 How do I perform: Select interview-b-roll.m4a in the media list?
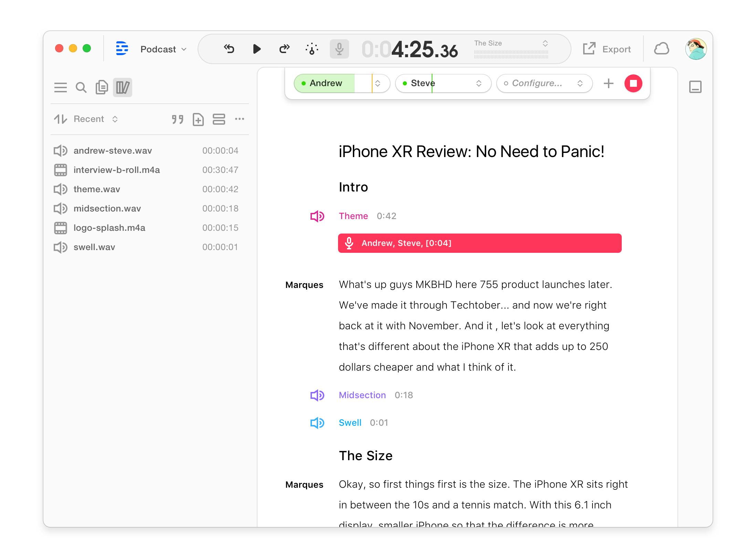(149, 170)
